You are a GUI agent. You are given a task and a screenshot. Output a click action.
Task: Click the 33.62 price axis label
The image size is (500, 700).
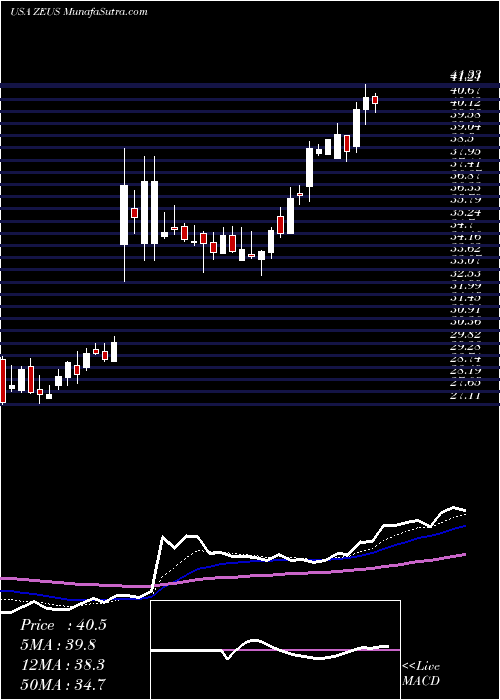point(466,250)
